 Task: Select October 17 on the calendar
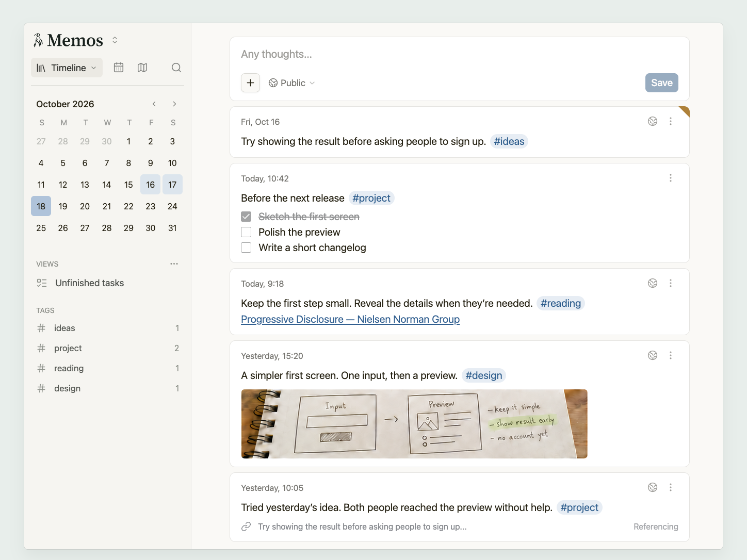[172, 185]
